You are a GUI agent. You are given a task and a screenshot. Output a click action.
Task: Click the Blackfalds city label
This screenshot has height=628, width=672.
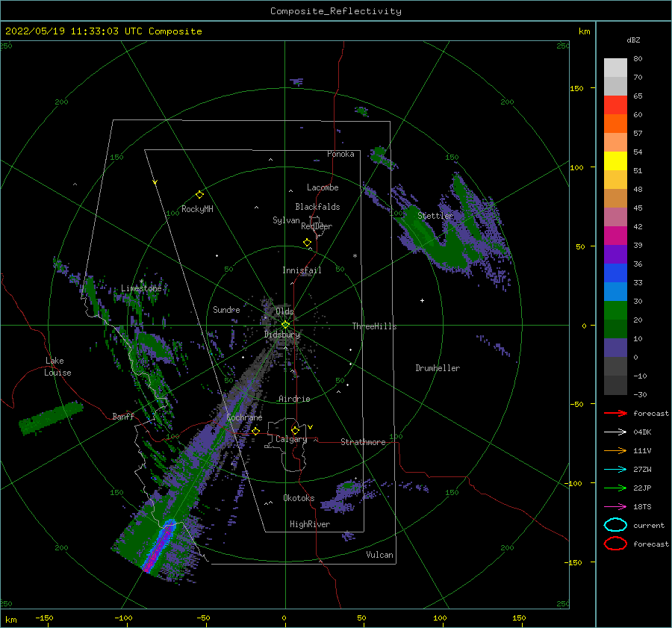(x=317, y=207)
